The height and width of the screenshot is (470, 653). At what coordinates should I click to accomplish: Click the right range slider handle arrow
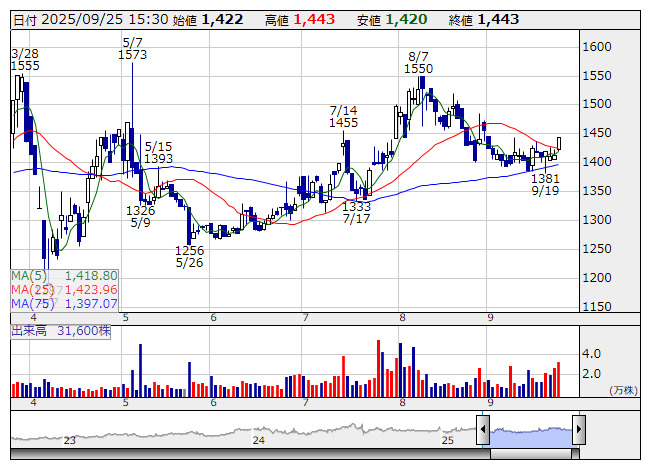click(578, 431)
